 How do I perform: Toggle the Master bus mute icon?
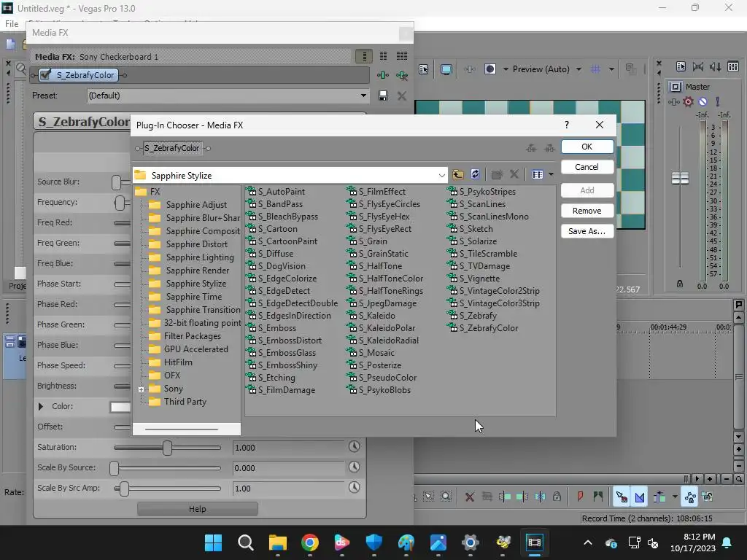point(703,101)
